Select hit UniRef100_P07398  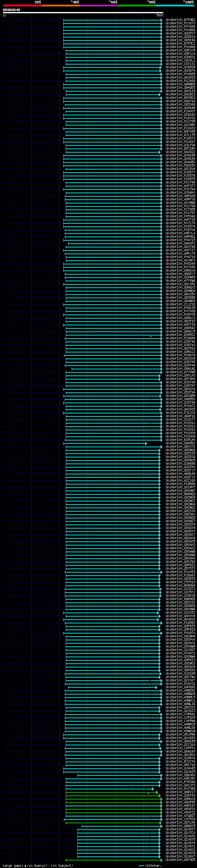(180, 789)
